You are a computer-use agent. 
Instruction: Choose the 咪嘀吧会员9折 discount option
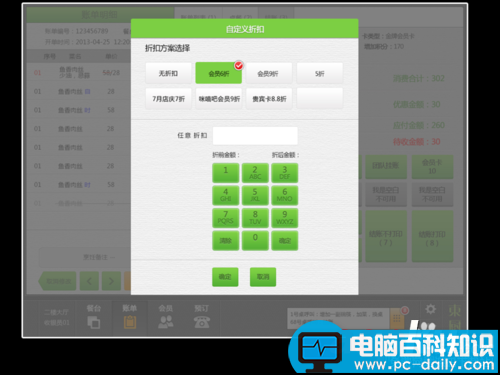(x=219, y=99)
